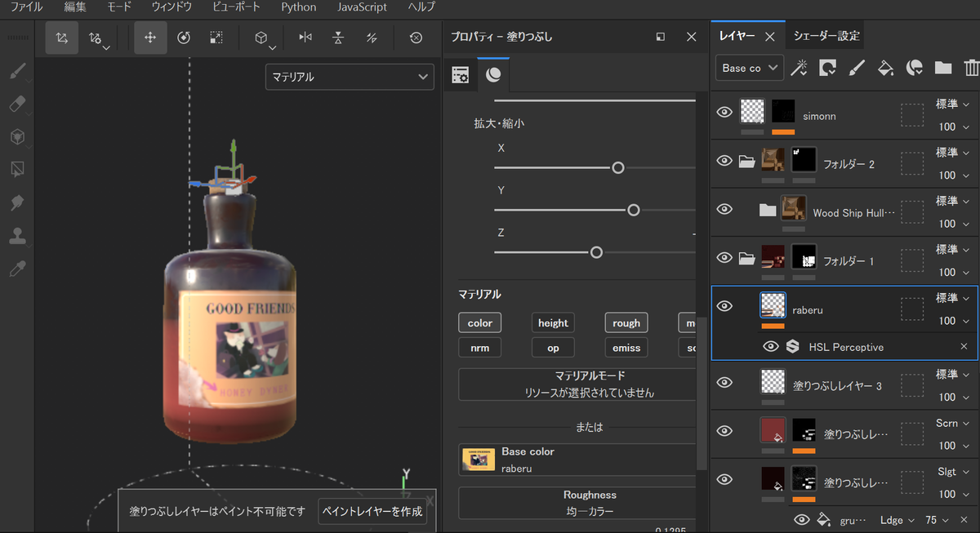Change the Slgt blend mode dropdown
The height and width of the screenshot is (533, 980).
point(953,472)
